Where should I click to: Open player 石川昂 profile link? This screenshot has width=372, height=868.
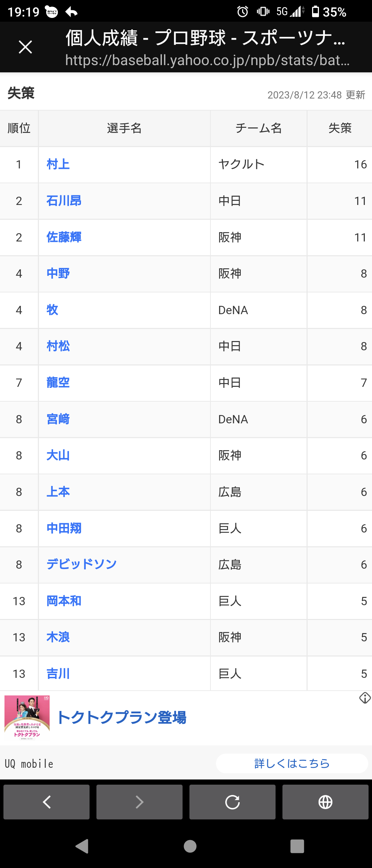pyautogui.click(x=64, y=201)
